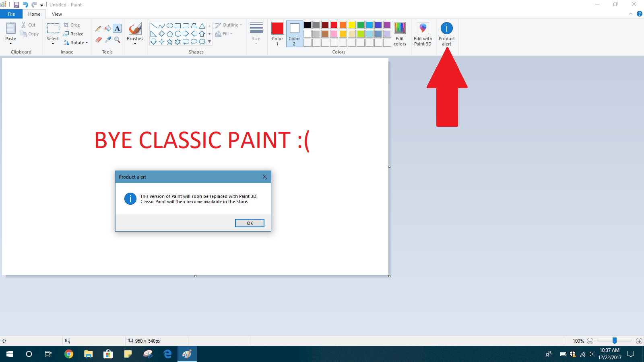644x362 pixels.
Task: Click the Undo arrow in title bar
Action: (x=25, y=5)
